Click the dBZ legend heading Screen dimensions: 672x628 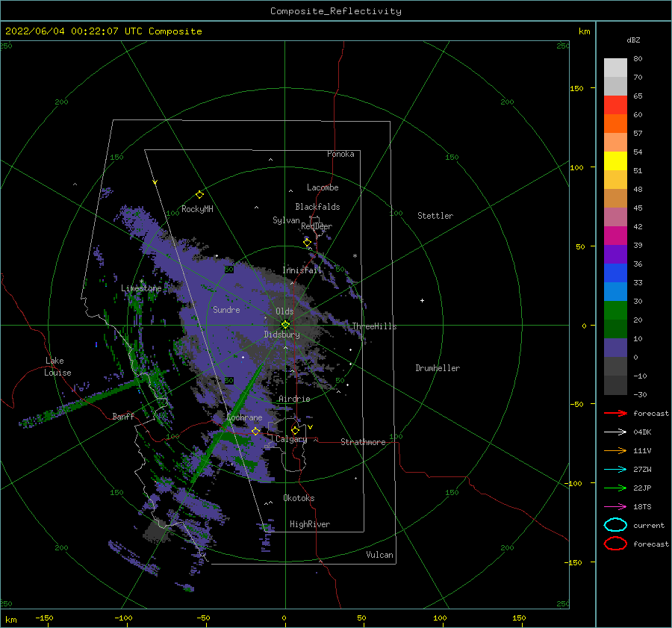click(633, 40)
